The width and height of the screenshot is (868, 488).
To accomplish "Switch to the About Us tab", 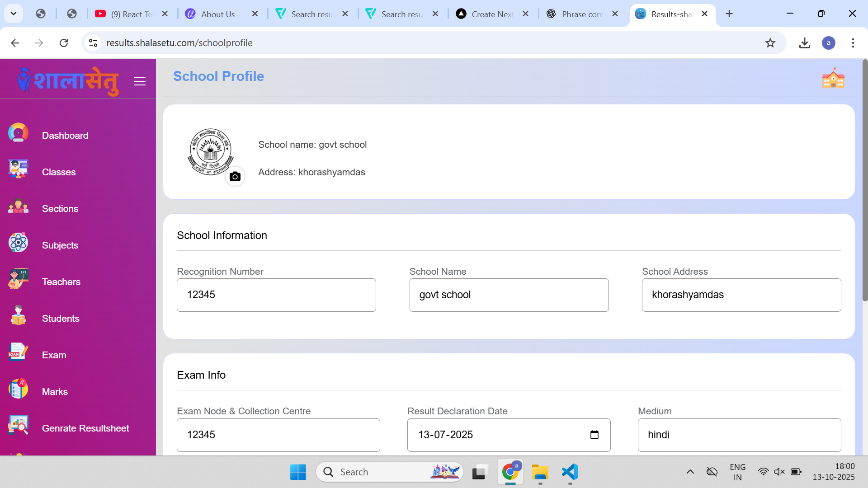I will coord(218,14).
